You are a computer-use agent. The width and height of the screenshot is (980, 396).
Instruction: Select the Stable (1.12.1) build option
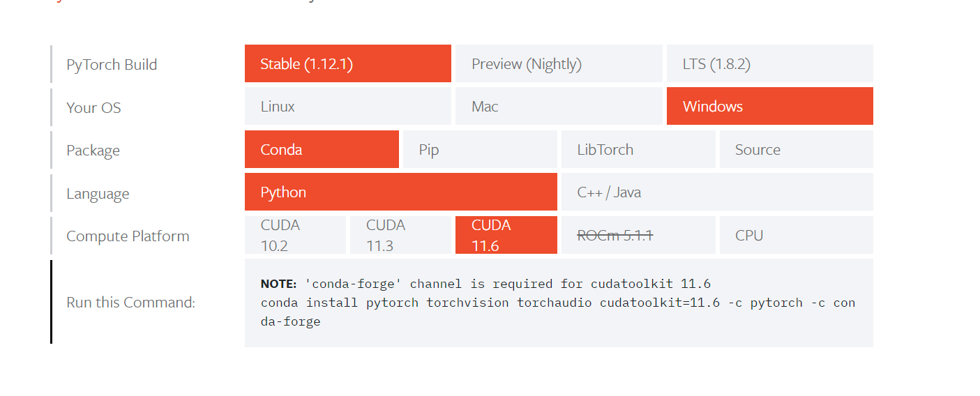click(348, 63)
